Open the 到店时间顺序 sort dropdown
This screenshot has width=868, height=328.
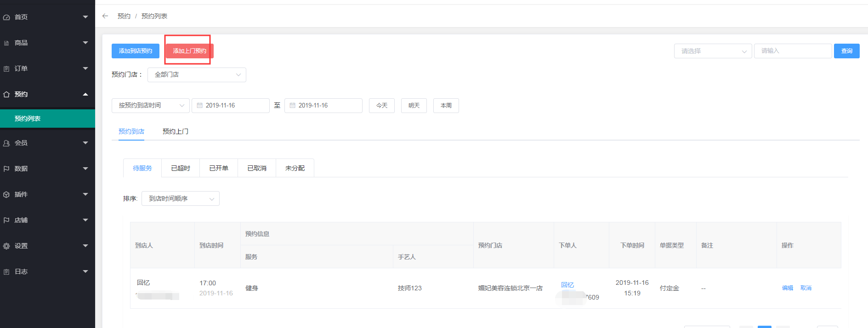pyautogui.click(x=181, y=198)
